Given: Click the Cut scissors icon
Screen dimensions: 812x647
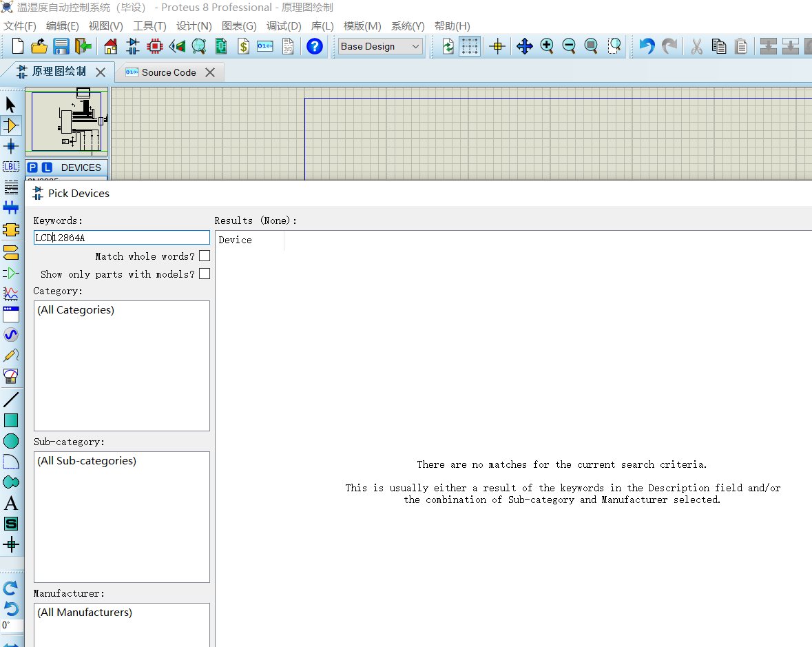Looking at the screenshot, I should pos(696,47).
